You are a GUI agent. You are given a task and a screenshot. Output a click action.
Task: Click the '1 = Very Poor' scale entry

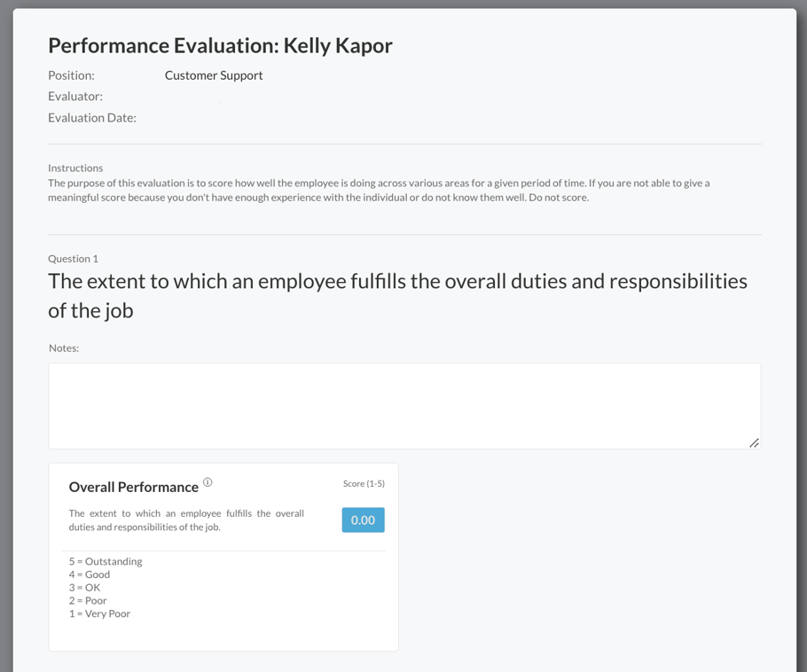[x=99, y=613]
